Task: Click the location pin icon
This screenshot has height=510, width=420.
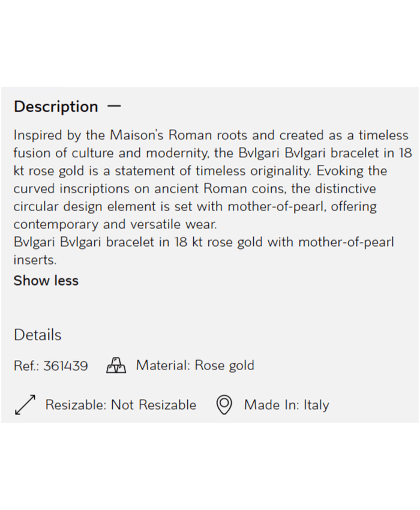Action: (x=224, y=405)
